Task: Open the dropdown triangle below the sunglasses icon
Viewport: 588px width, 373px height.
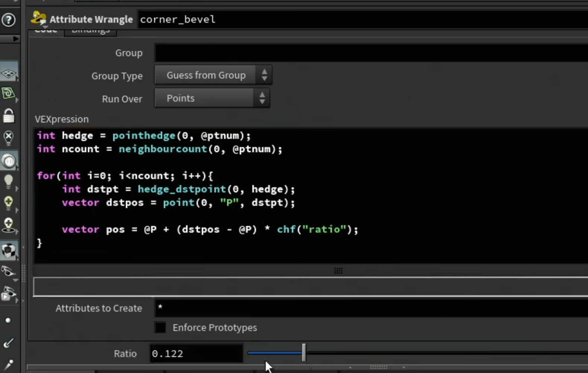Action: [15, 280]
